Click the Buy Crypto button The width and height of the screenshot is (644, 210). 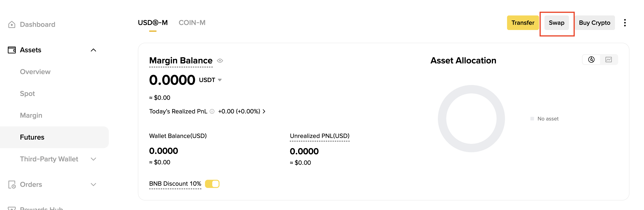[594, 23]
